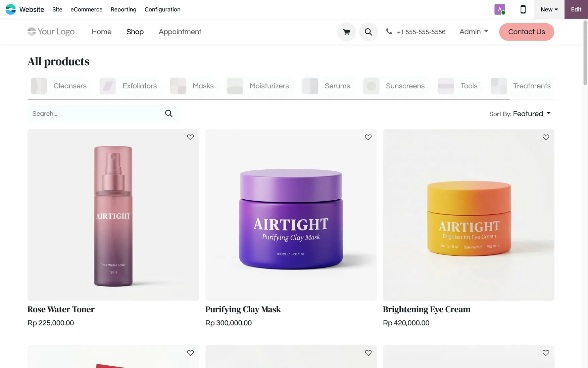Open the shopping cart icon
This screenshot has width=588, height=368.
tap(346, 32)
